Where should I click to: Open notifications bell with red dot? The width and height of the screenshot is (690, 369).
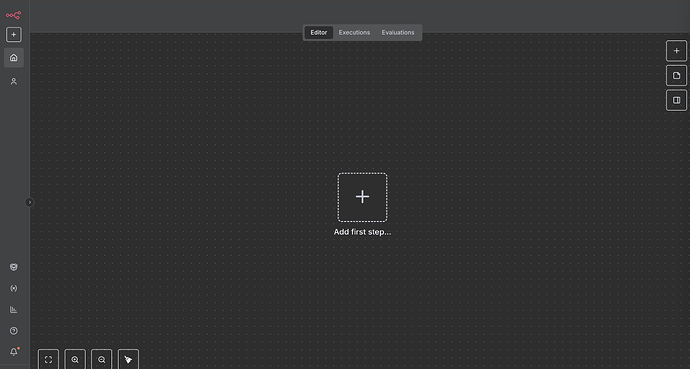click(x=14, y=352)
